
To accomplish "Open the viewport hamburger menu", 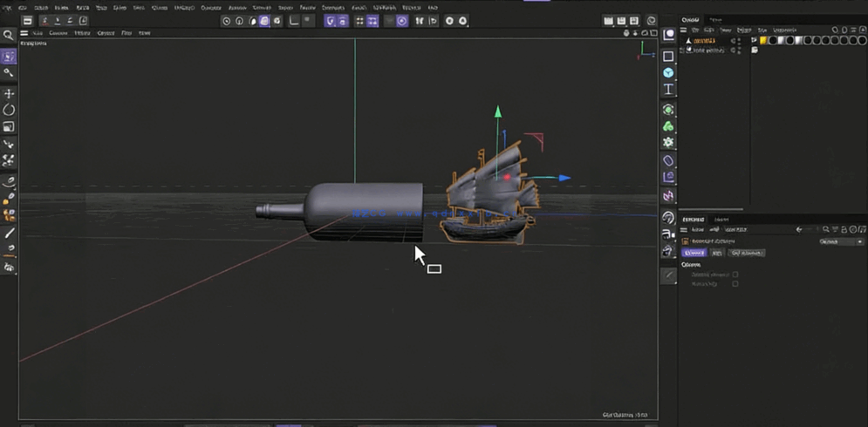I will (24, 33).
